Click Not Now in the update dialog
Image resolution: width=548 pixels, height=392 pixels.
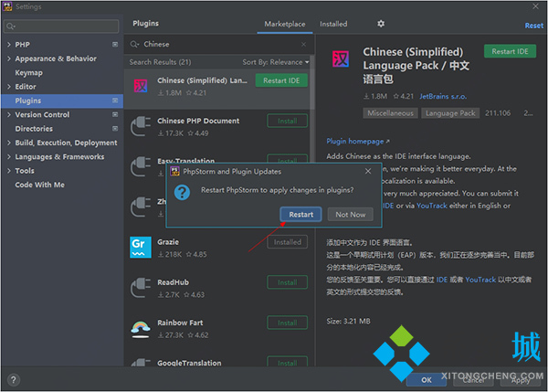click(x=350, y=215)
